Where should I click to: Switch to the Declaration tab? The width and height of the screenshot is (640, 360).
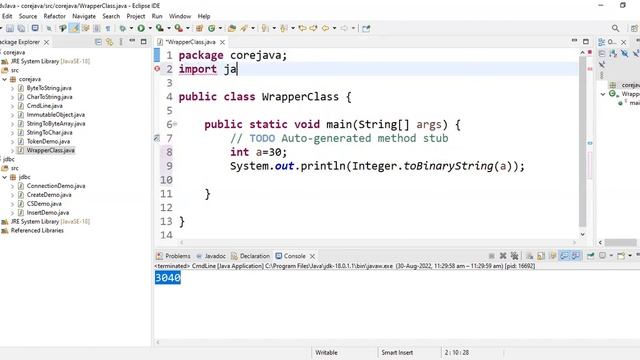coord(251,256)
